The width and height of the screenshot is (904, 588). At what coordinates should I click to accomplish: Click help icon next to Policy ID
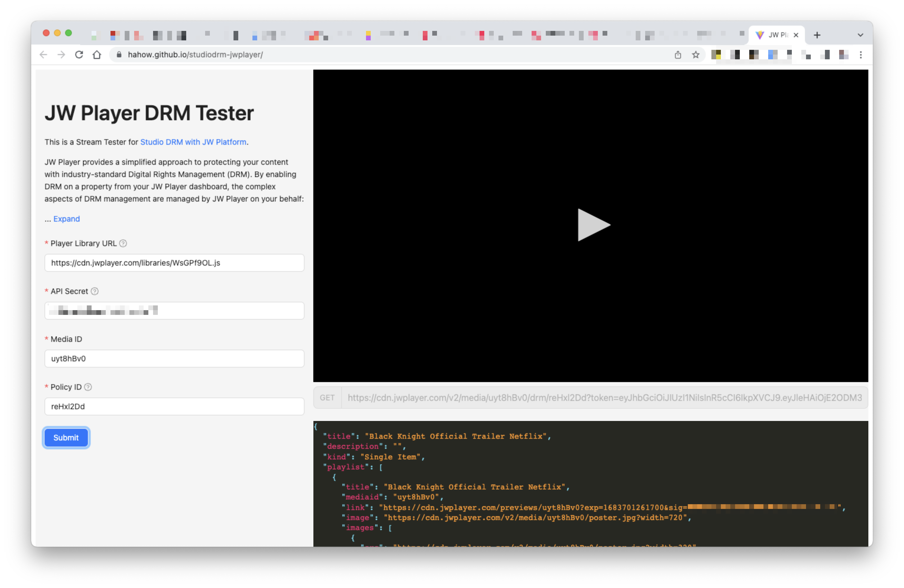pyautogui.click(x=88, y=387)
